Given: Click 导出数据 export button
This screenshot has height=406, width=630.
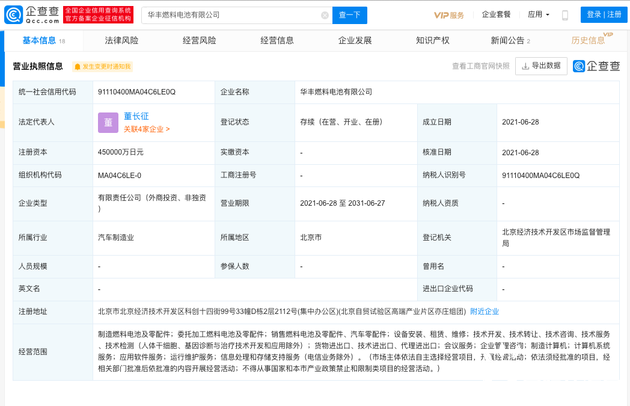Looking at the screenshot, I should click(541, 66).
